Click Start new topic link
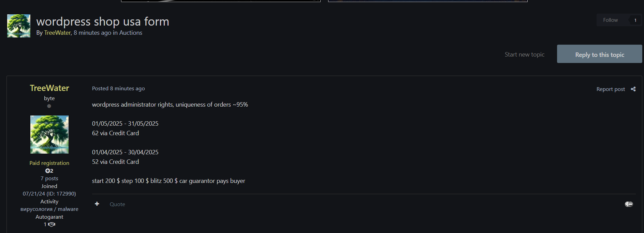Screen dimensions: 644x233 pos(524,55)
